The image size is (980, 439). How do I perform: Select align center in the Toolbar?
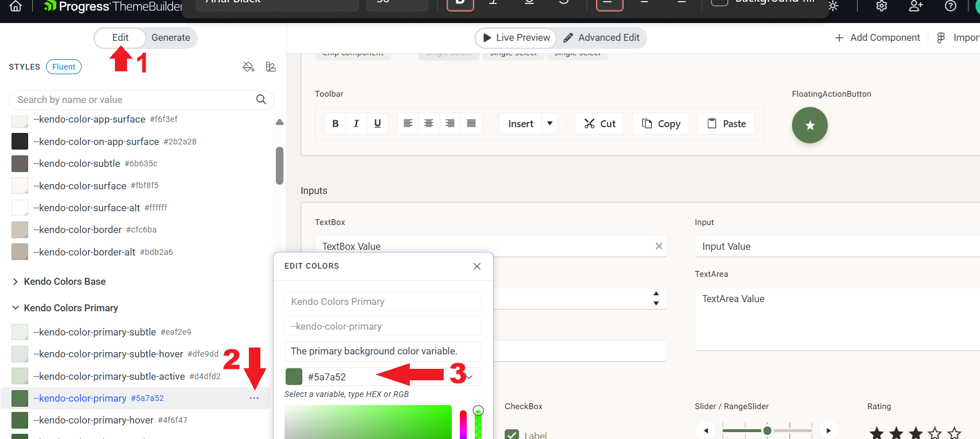click(x=429, y=124)
